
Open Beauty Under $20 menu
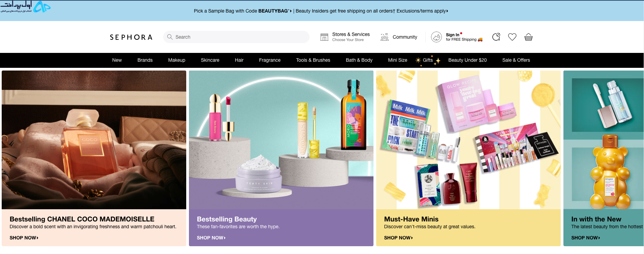click(x=468, y=60)
